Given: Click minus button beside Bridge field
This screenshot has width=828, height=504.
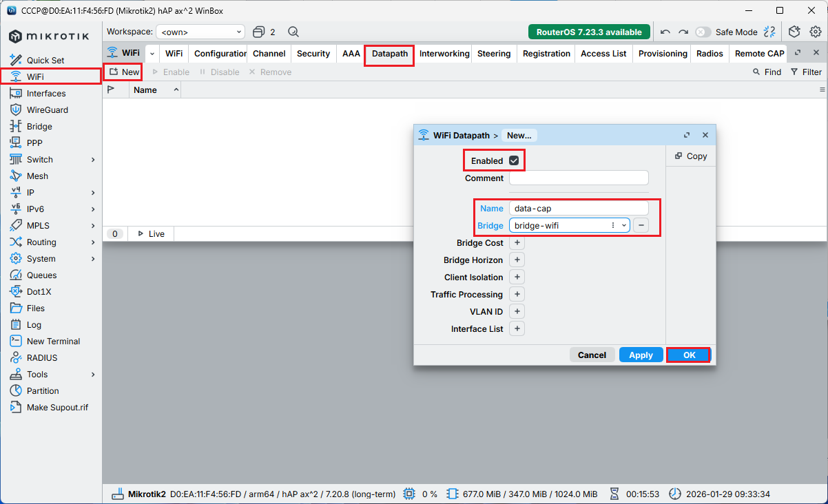Looking at the screenshot, I should point(641,225).
